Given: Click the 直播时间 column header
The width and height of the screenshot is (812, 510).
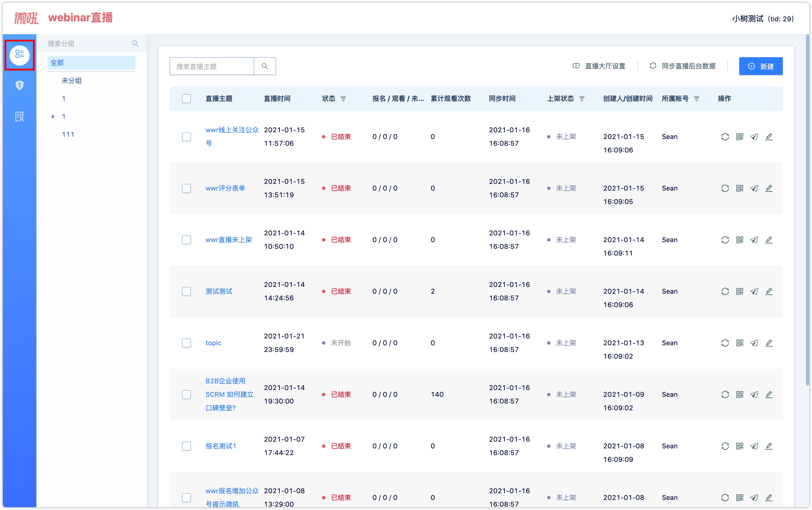Looking at the screenshot, I should pos(277,98).
